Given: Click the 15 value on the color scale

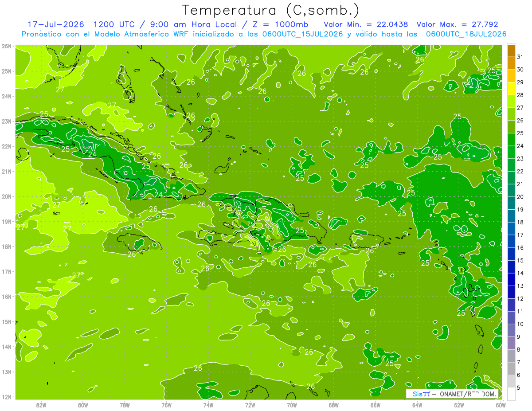Looking at the screenshot, I should coord(520,260).
